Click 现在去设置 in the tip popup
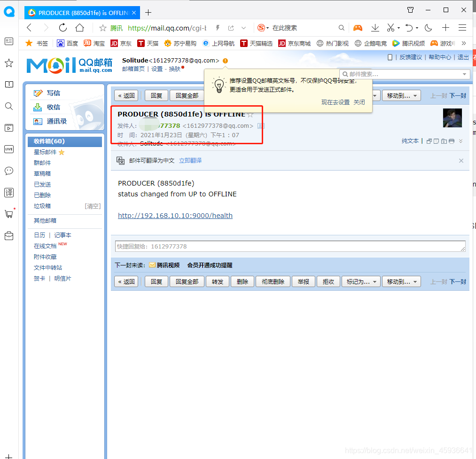The width and height of the screenshot is (476, 459). tap(336, 102)
